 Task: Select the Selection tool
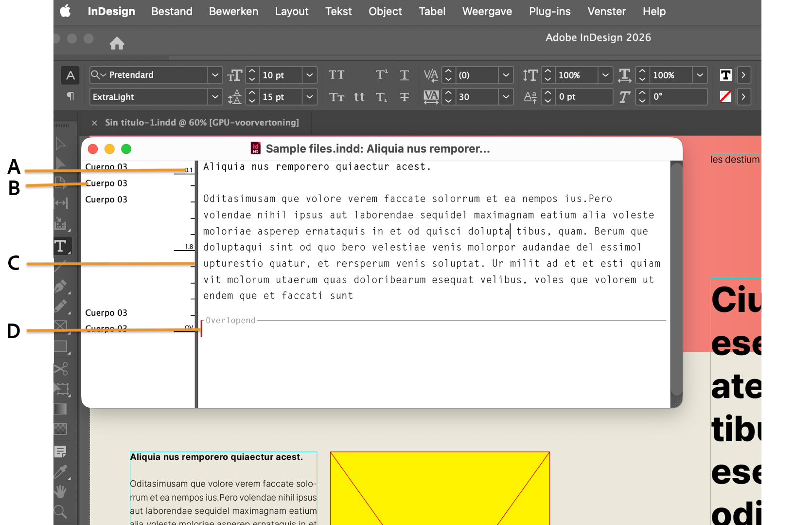pos(61,144)
